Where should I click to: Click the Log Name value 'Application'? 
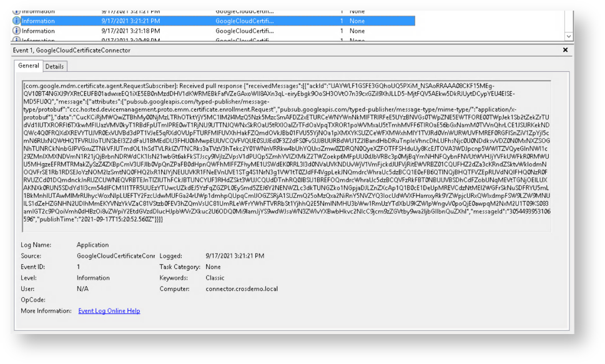(x=92, y=245)
